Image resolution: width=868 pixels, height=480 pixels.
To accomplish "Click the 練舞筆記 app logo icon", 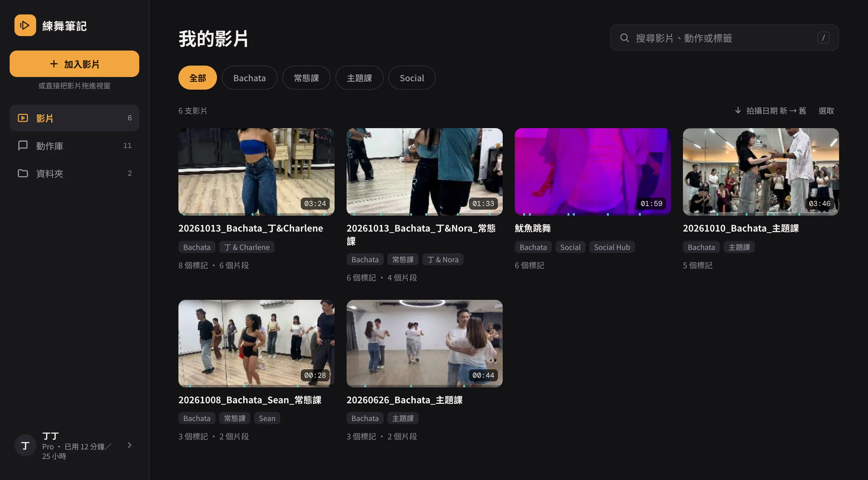I will pos(25,25).
